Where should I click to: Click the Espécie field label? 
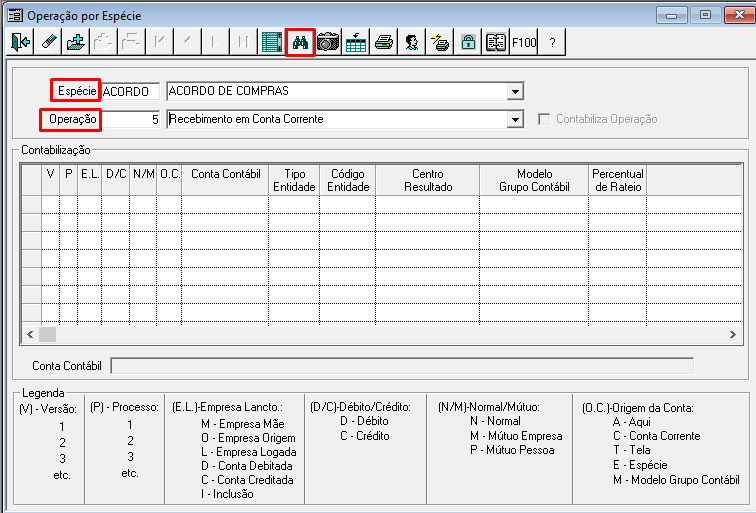click(x=77, y=91)
